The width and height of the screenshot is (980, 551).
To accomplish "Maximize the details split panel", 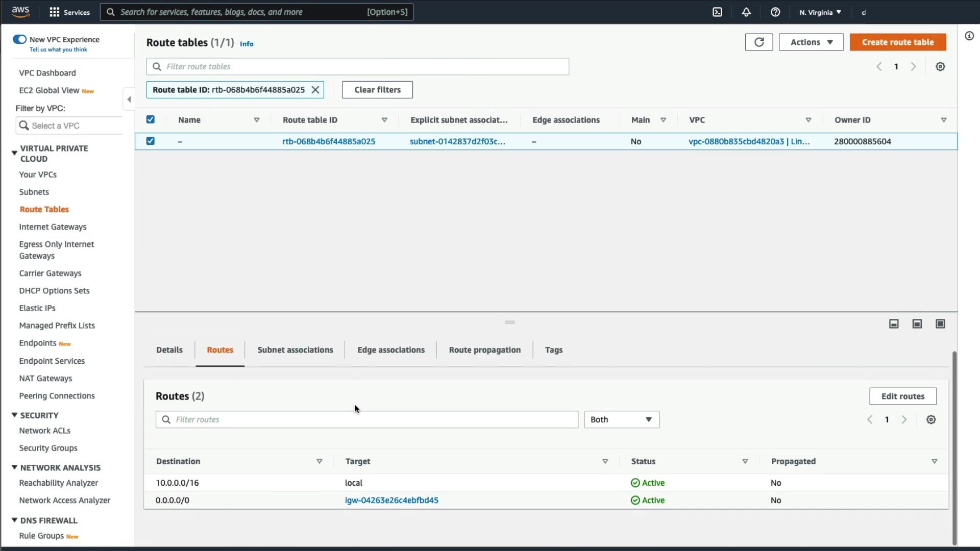I will [940, 324].
